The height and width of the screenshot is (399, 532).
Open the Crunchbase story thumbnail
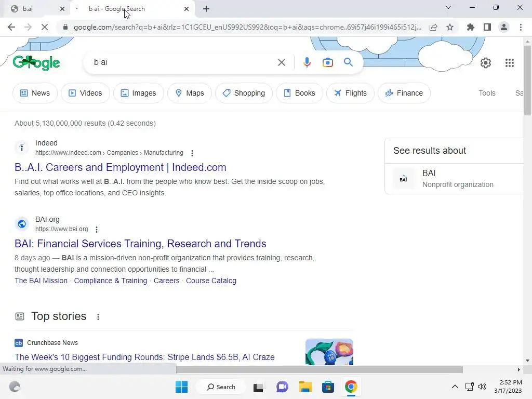(329, 352)
